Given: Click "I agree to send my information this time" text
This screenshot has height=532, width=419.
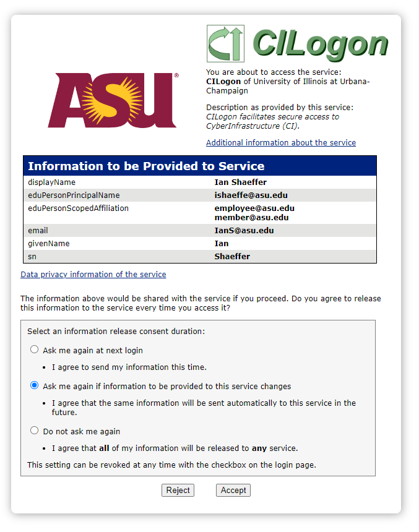Looking at the screenshot, I should click(129, 367).
